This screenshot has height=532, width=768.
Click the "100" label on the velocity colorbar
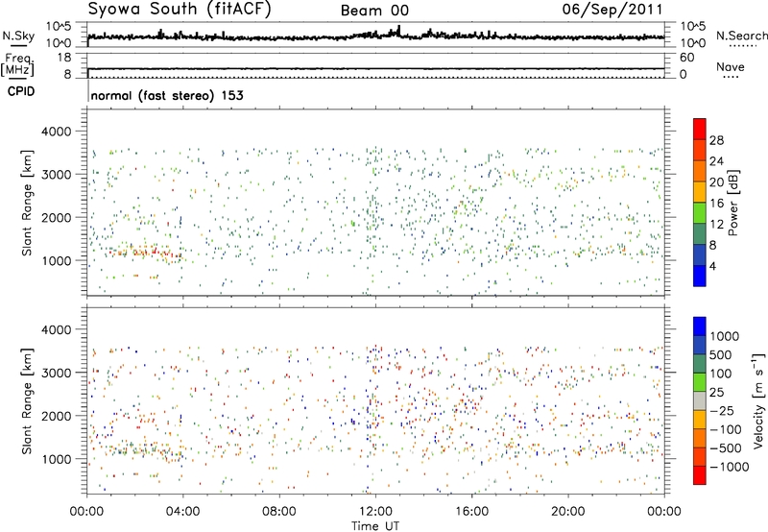coord(722,374)
